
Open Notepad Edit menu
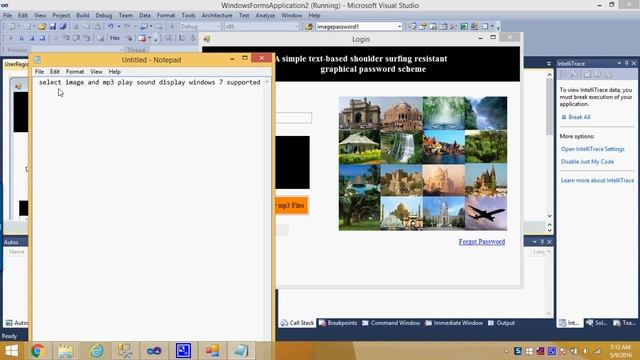(x=55, y=71)
